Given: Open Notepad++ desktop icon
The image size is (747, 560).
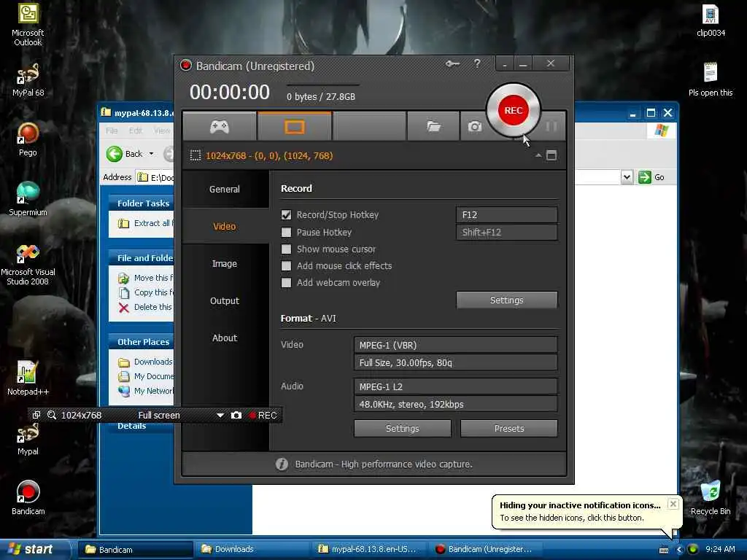Looking at the screenshot, I should point(28,378).
